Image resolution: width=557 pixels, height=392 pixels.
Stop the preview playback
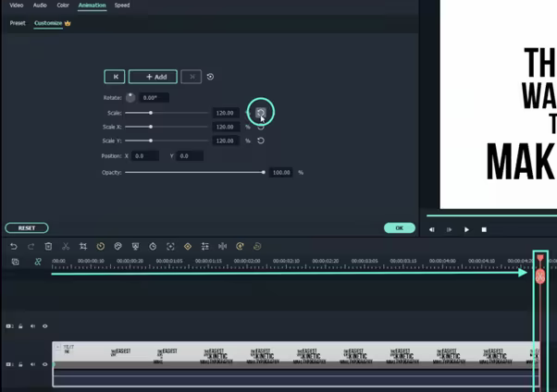coord(484,229)
